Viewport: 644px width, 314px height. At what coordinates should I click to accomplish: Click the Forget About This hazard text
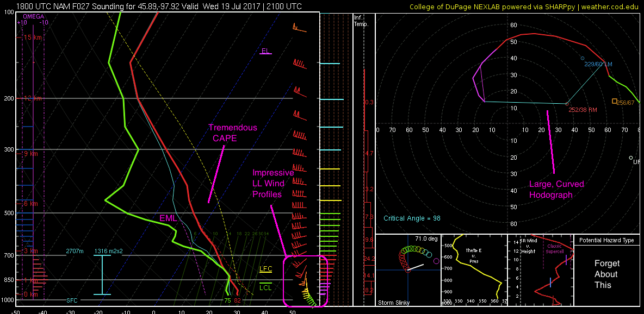pyautogui.click(x=606, y=274)
